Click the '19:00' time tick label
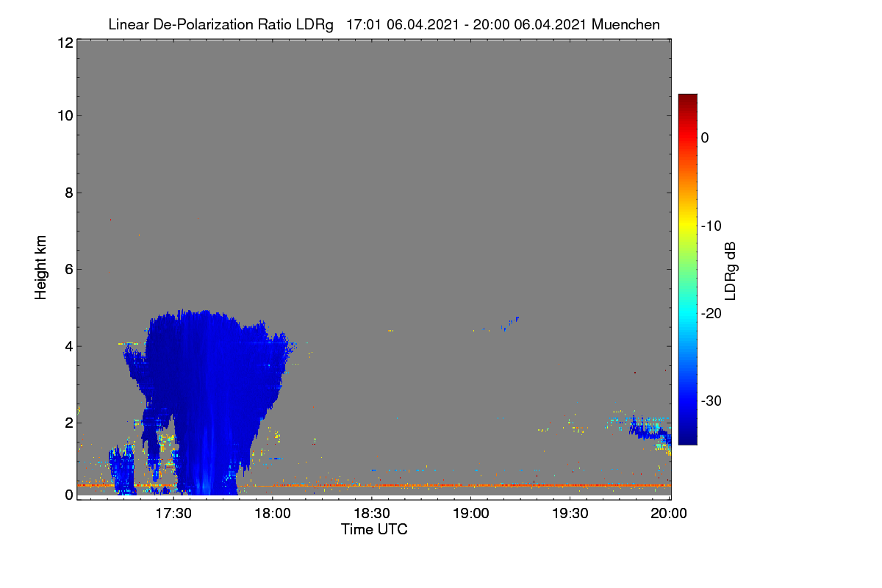Image resolution: width=882 pixels, height=588 pixels. [x=471, y=514]
